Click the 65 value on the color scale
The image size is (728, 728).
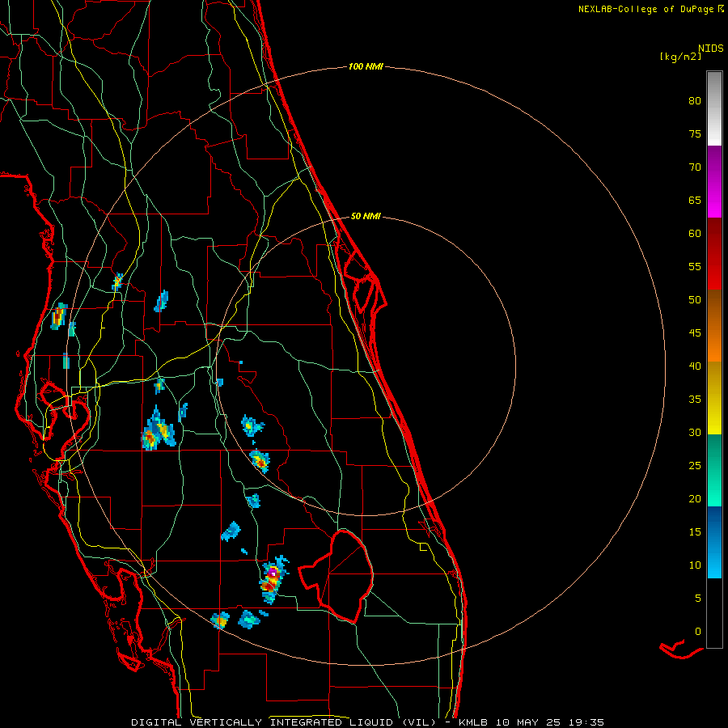click(x=695, y=201)
